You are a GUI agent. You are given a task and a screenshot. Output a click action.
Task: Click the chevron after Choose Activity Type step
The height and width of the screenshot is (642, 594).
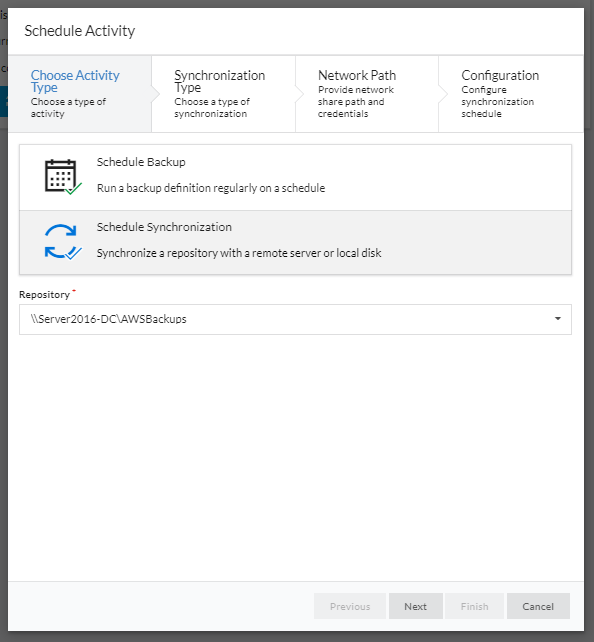pos(156,94)
